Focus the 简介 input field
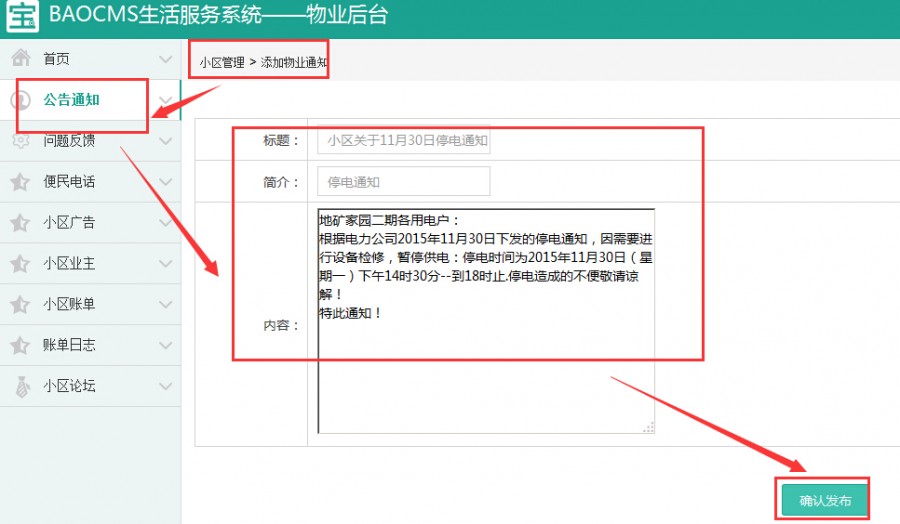This screenshot has height=524, width=900. [404, 181]
